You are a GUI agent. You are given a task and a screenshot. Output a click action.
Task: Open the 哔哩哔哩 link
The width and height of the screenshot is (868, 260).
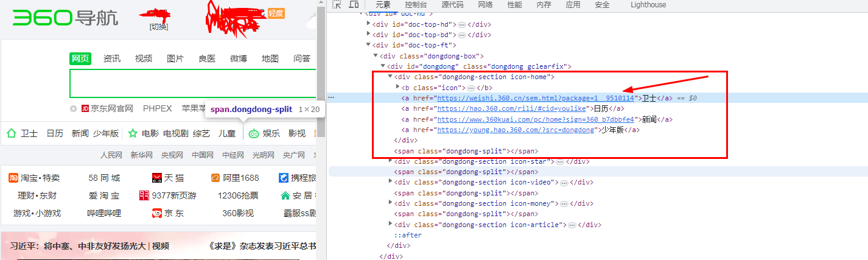click(x=104, y=213)
